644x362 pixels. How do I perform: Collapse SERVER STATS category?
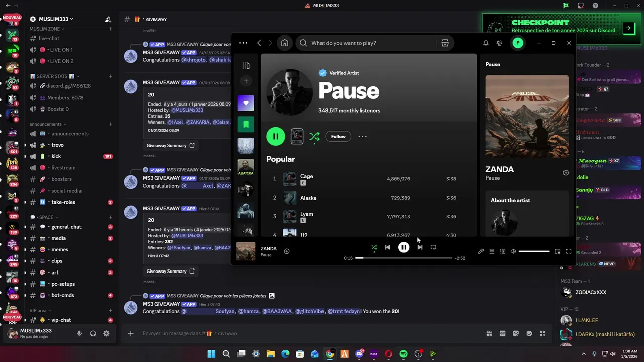coord(55,76)
